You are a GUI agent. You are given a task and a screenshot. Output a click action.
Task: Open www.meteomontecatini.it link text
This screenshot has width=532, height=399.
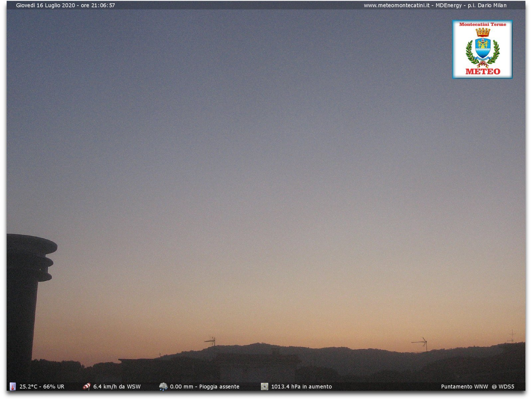(397, 5)
